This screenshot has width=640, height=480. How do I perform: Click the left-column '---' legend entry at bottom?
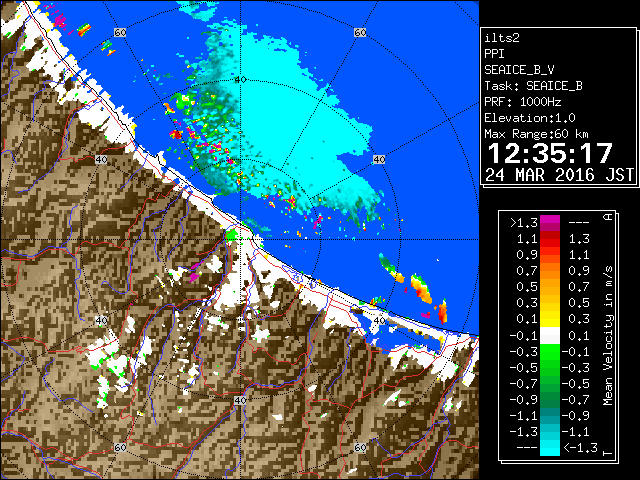coord(527,448)
